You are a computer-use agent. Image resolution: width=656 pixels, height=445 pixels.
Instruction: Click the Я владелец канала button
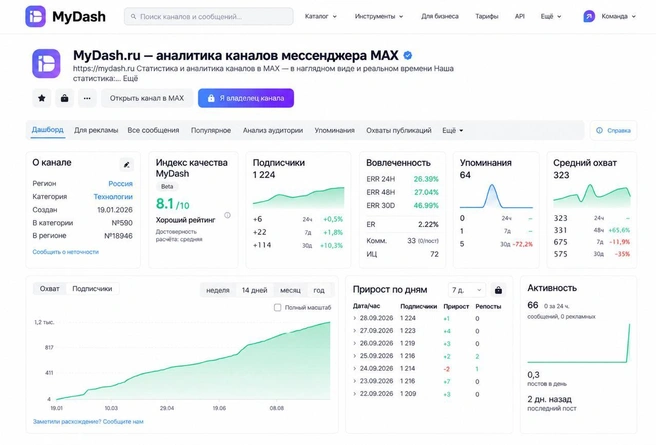coord(246,98)
